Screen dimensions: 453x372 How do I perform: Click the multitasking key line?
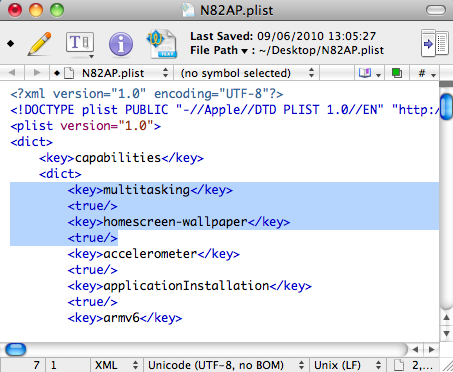tap(150, 190)
